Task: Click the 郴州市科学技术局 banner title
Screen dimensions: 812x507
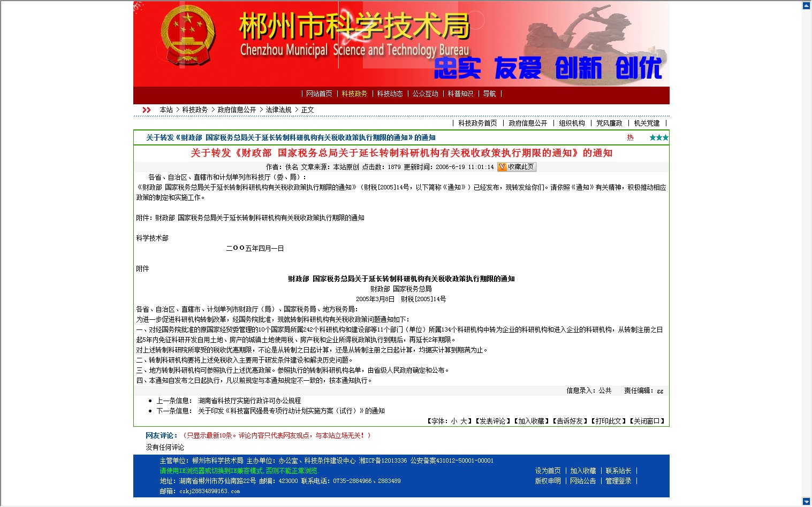Action: coord(354,26)
